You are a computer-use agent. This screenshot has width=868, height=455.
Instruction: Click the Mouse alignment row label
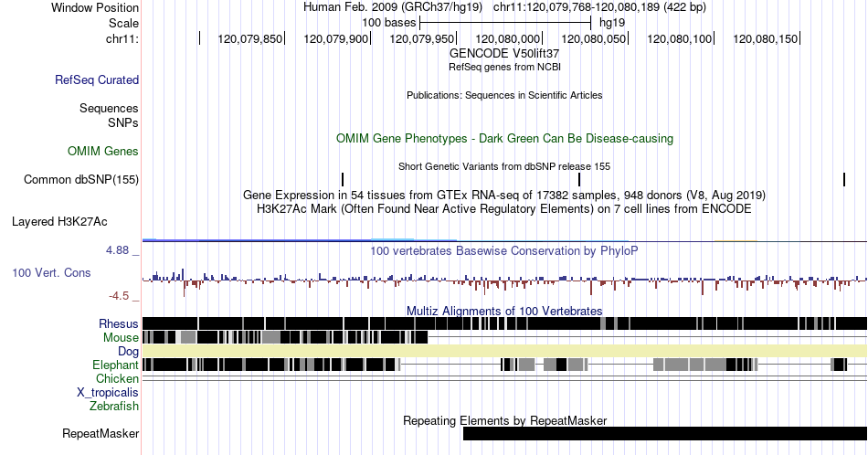(121, 338)
